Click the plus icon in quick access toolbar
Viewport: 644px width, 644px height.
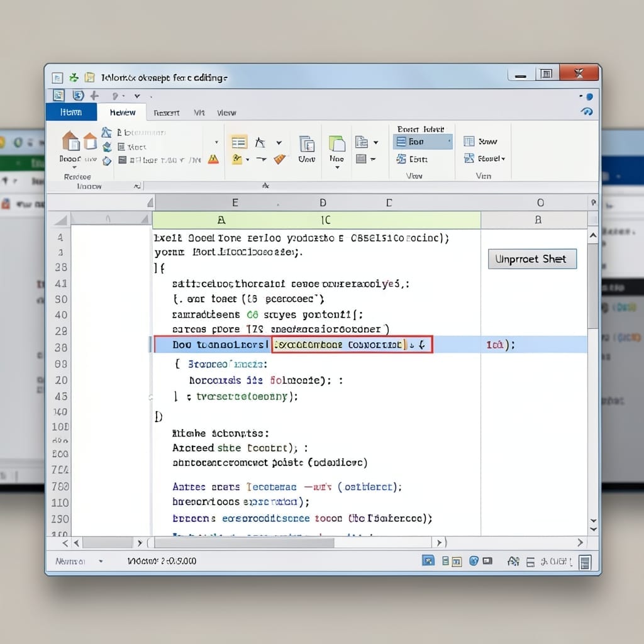(x=94, y=96)
